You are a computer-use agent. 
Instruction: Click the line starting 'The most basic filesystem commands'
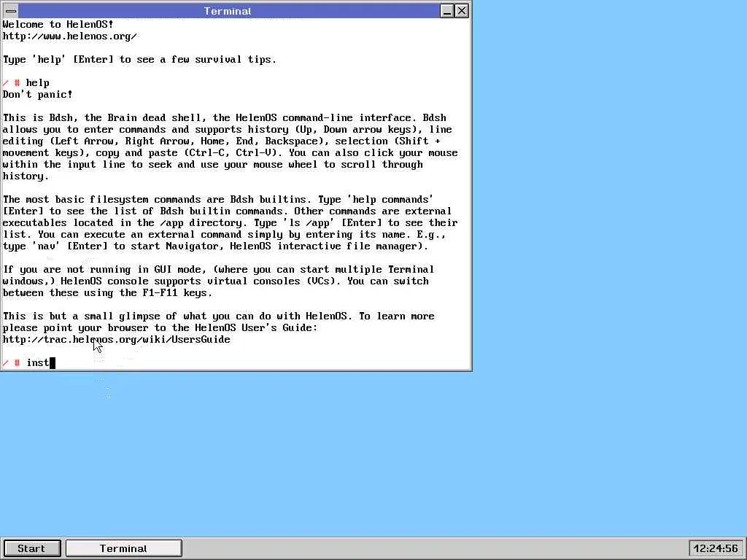click(217, 200)
